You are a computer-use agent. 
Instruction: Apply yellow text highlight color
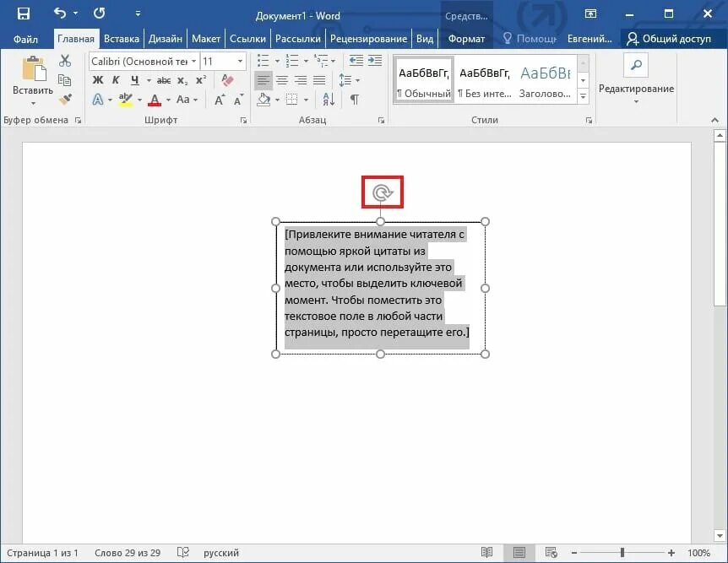tap(125, 100)
